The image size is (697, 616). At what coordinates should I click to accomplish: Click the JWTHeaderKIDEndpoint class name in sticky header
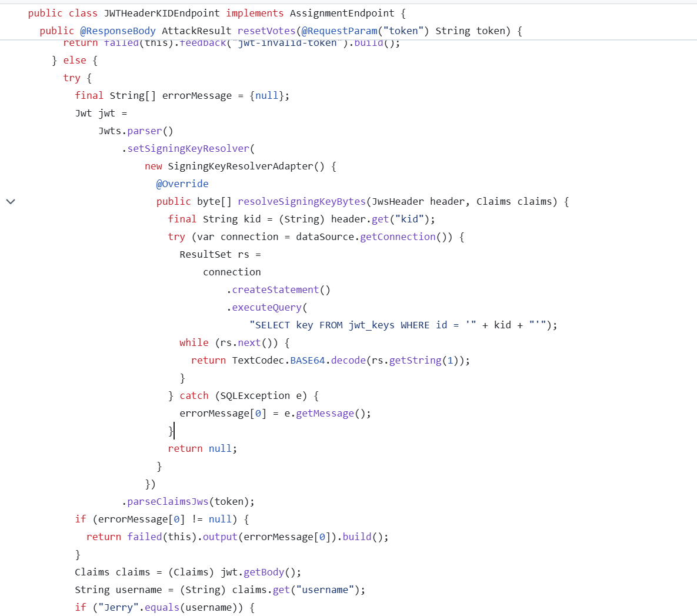tap(162, 13)
